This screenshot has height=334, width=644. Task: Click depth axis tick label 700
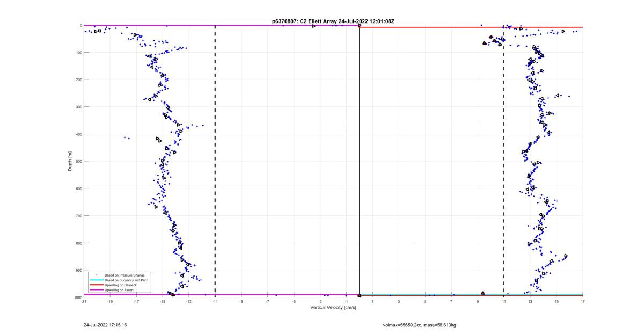click(x=78, y=216)
